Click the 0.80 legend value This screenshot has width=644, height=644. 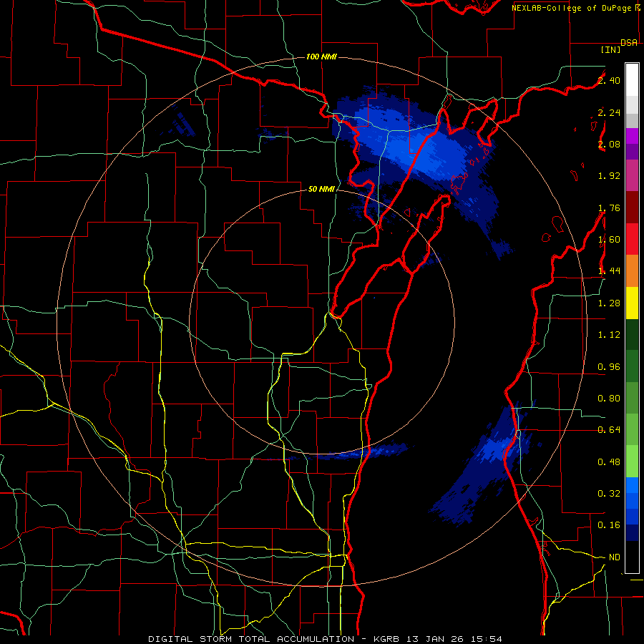(609, 399)
